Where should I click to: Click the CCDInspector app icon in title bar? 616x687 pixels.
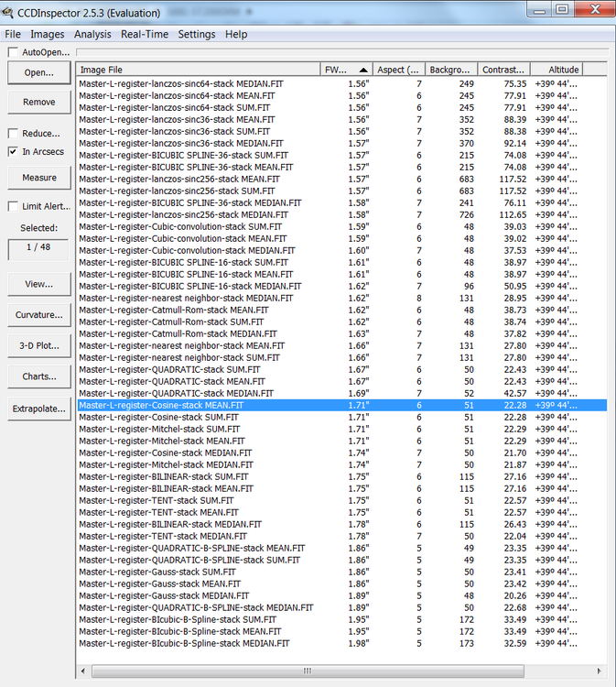point(10,13)
